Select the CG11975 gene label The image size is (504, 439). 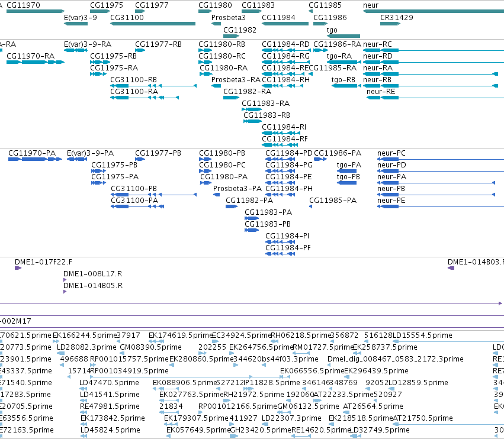point(107,5)
